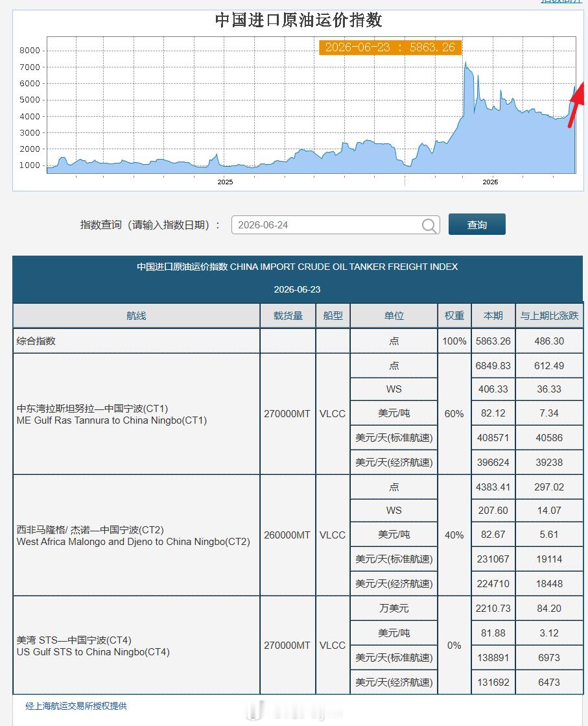Click the 40% weight cell
The width and height of the screenshot is (588, 726).
(x=454, y=535)
